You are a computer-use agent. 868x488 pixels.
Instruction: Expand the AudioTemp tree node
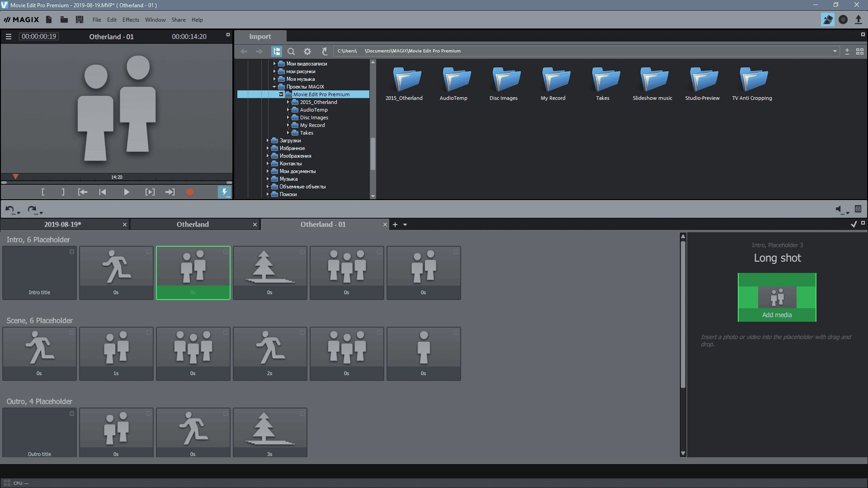[x=288, y=110]
